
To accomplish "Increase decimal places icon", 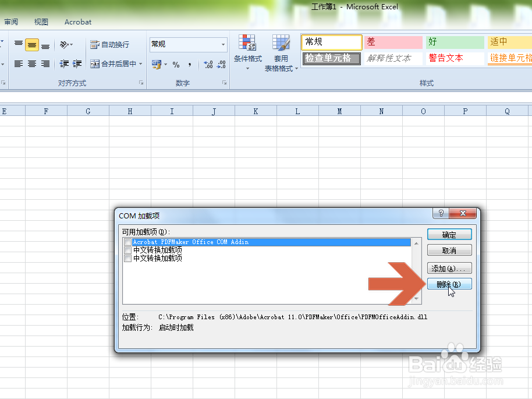I will point(208,64).
